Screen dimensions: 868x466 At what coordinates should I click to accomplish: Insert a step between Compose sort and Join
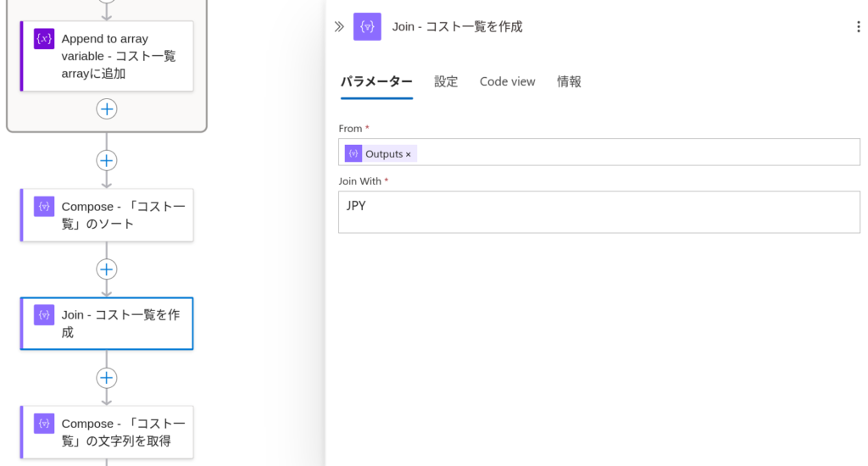pos(107,269)
